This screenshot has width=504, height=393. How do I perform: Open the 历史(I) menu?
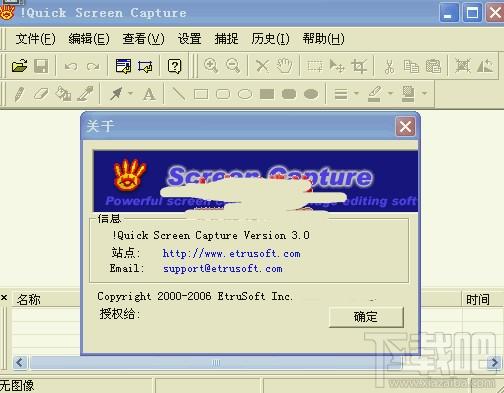(x=270, y=39)
